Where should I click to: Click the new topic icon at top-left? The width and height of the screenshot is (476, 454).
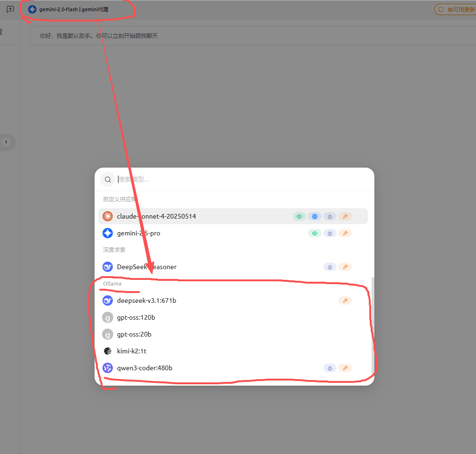[x=10, y=9]
